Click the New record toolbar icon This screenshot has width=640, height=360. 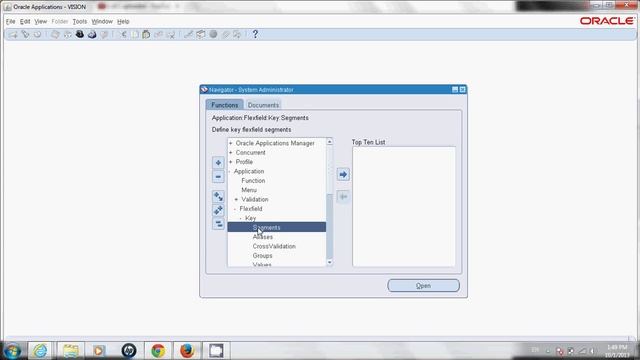click(x=13, y=35)
